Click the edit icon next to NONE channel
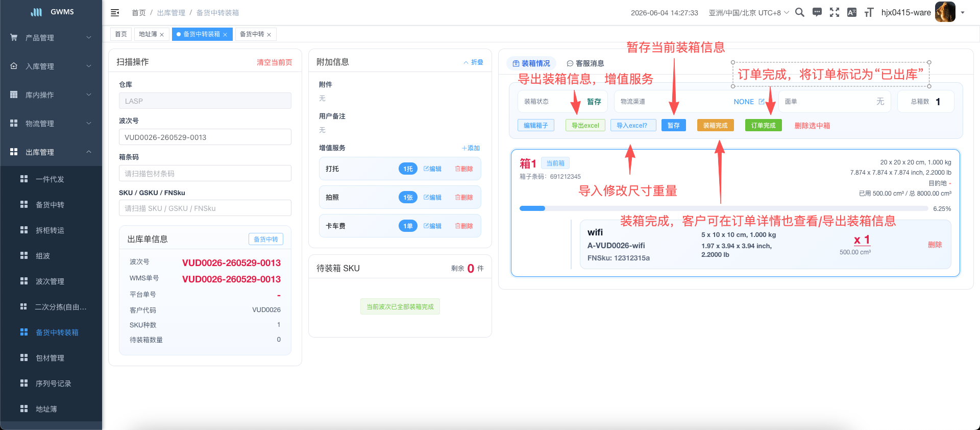Viewport: 980px width, 430px height. [x=762, y=102]
